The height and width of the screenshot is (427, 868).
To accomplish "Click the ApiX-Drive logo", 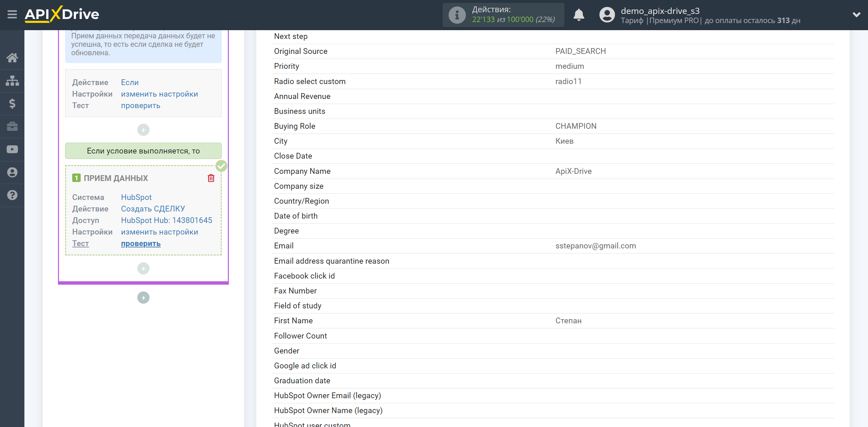I will coord(62,14).
